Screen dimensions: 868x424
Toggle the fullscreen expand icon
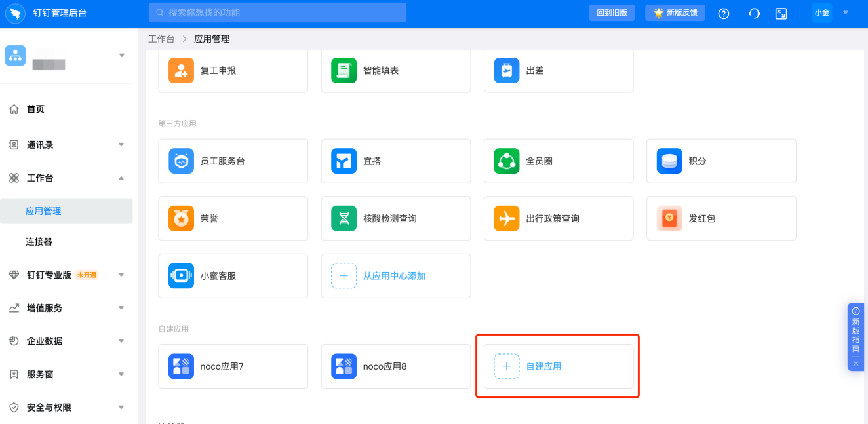(781, 13)
